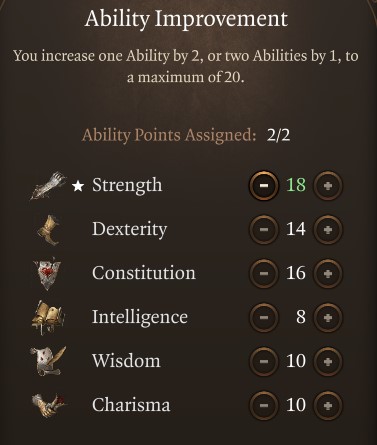Decrease Intelligence with the minus button

264,317
